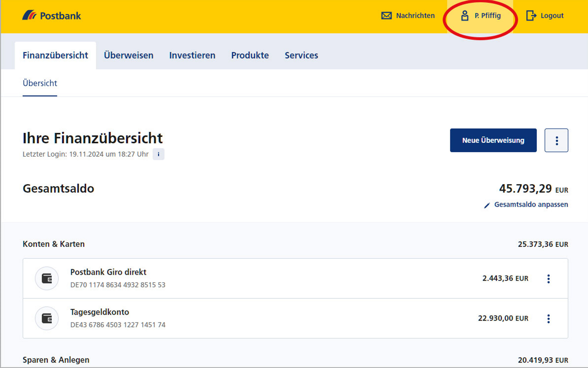Switch to the Überweisen tab
This screenshot has height=368, width=588.
click(x=129, y=55)
